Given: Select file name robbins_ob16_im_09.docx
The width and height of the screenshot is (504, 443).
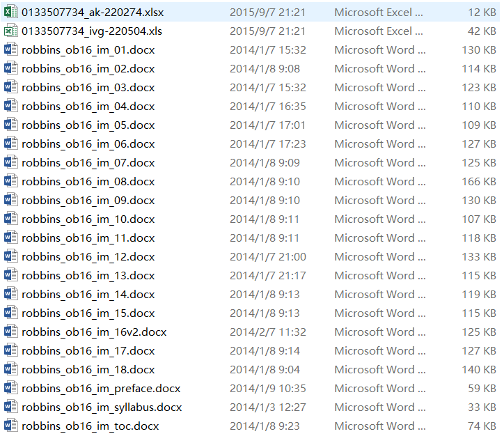Looking at the screenshot, I should click(88, 201).
